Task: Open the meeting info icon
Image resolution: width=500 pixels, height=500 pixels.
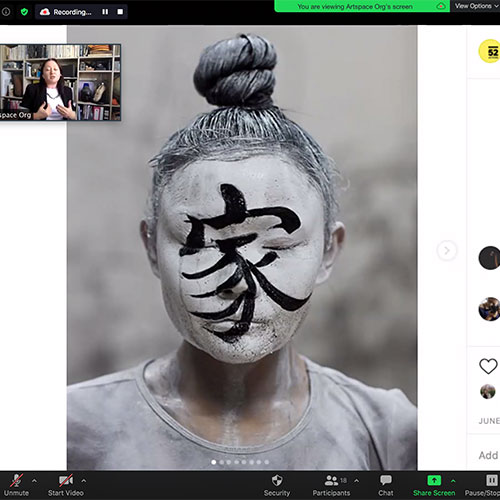Action: 5,12
